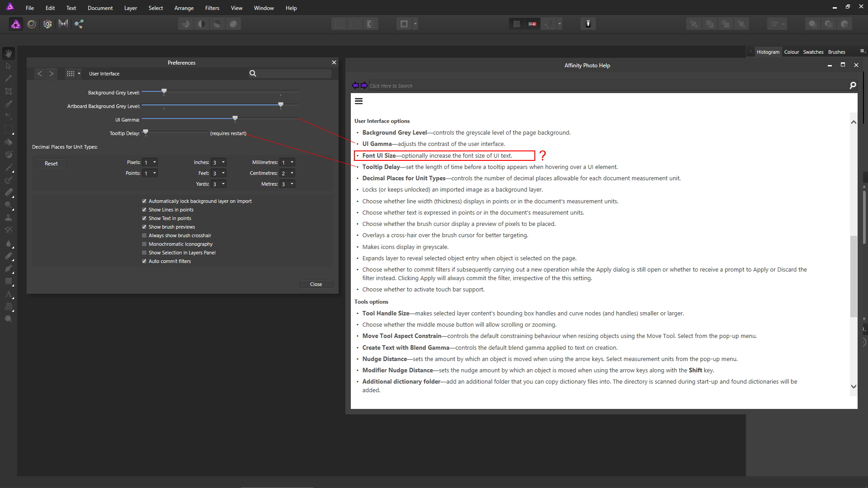This screenshot has width=868, height=488.
Task: Switch to the Photo Persona icon
Action: pos(16,24)
